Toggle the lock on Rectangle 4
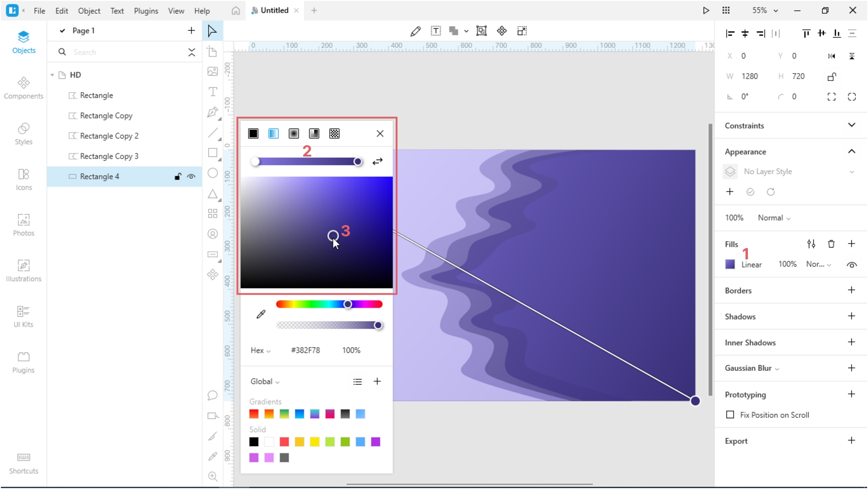The height and width of the screenshot is (489, 868). pyautogui.click(x=178, y=177)
